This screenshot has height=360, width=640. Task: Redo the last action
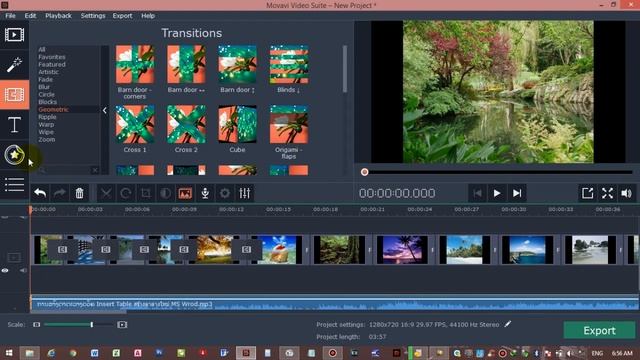point(60,193)
